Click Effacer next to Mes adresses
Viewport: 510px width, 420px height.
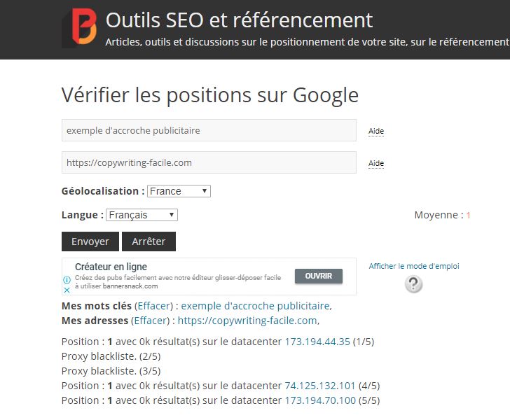pos(151,321)
